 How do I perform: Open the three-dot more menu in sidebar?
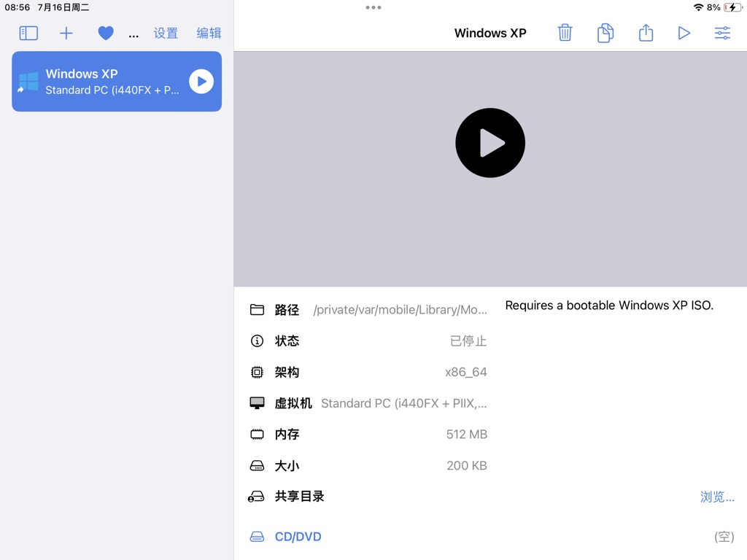133,35
